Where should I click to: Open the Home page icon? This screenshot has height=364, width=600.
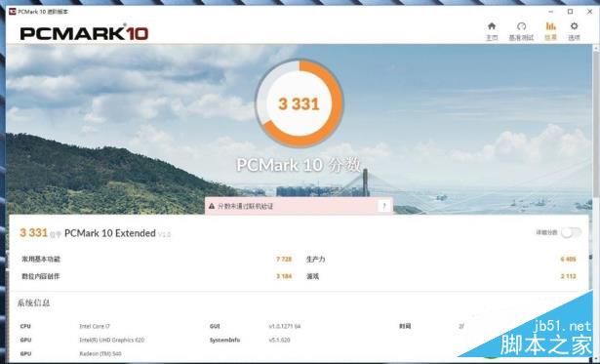(492, 26)
